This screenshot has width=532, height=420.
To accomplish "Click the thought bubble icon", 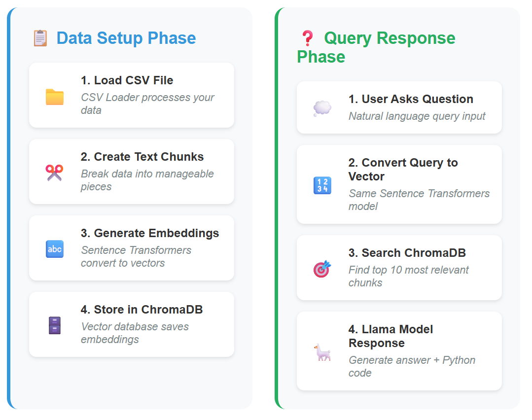I will click(322, 108).
